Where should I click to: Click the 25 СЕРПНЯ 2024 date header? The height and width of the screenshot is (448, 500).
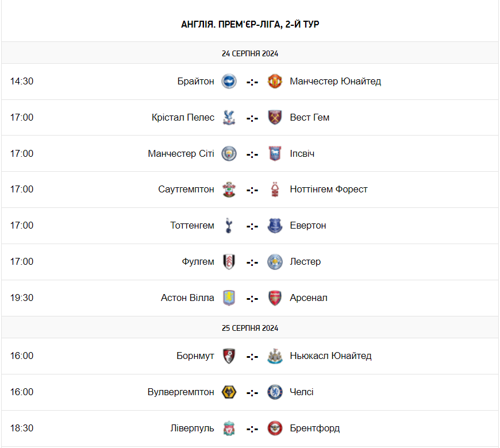tap(250, 328)
